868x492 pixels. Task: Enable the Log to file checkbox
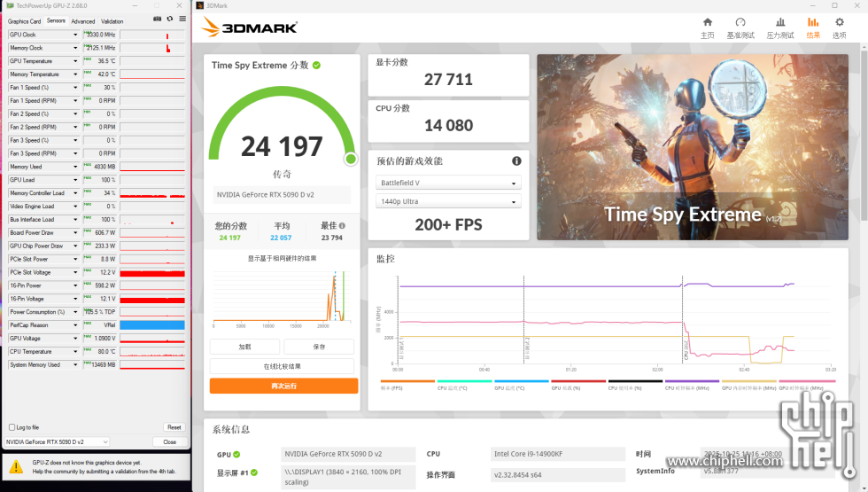pos(12,427)
